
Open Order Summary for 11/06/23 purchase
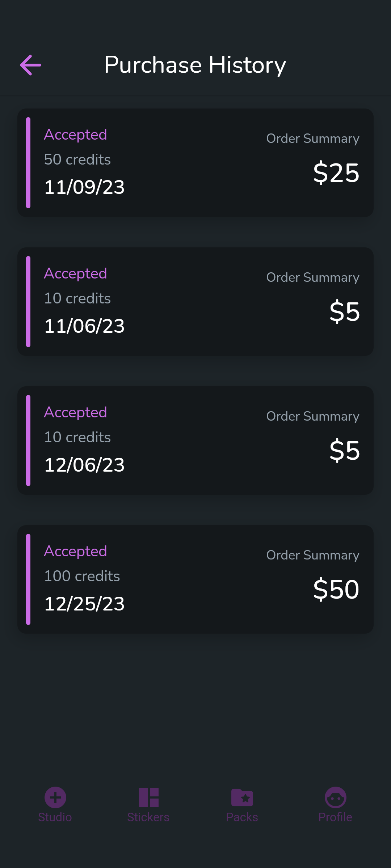(x=313, y=277)
